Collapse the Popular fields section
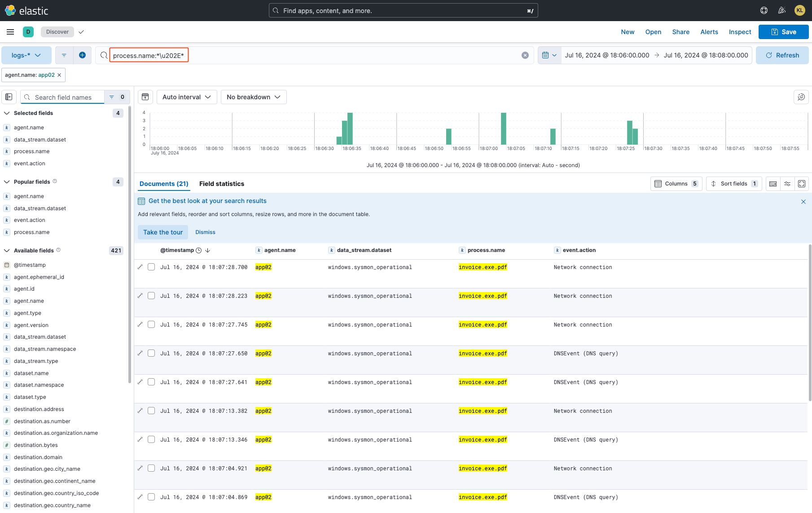The height and width of the screenshot is (513, 812). coord(7,182)
